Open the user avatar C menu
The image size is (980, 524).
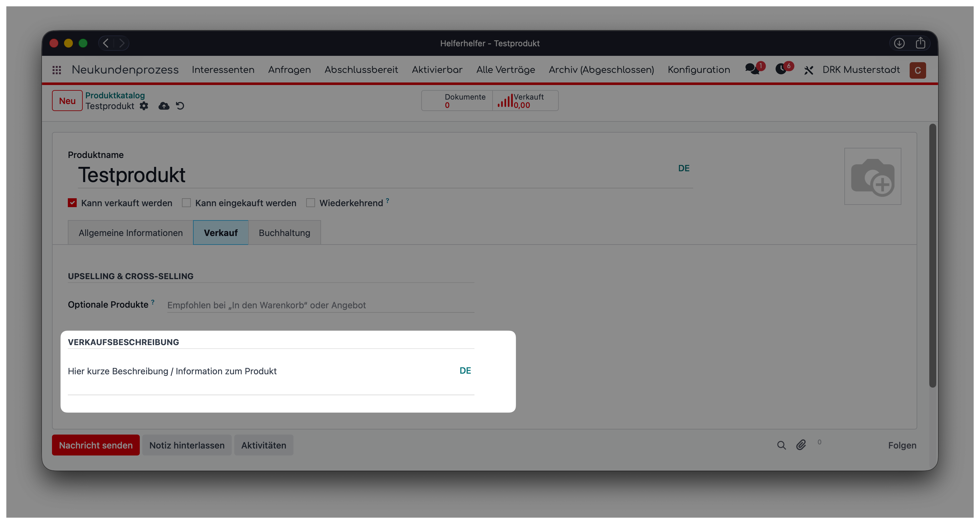917,70
